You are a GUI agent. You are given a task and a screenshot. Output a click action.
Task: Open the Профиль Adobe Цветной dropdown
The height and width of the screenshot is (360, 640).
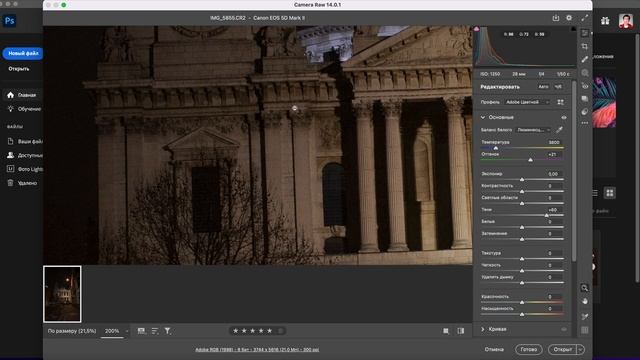528,102
